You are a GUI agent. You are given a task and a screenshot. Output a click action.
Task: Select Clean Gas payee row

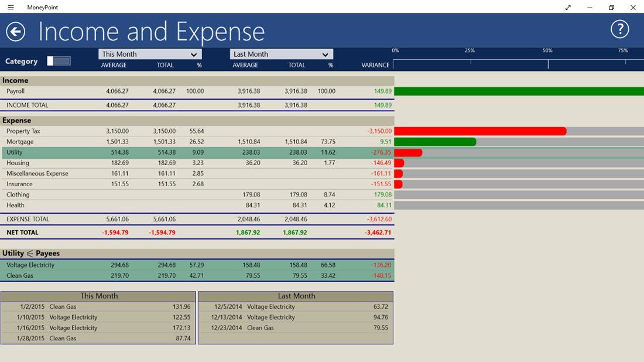tap(117, 275)
